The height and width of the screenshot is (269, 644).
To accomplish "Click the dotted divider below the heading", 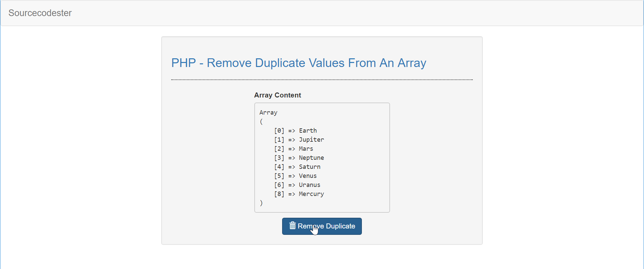I will pos(322,80).
